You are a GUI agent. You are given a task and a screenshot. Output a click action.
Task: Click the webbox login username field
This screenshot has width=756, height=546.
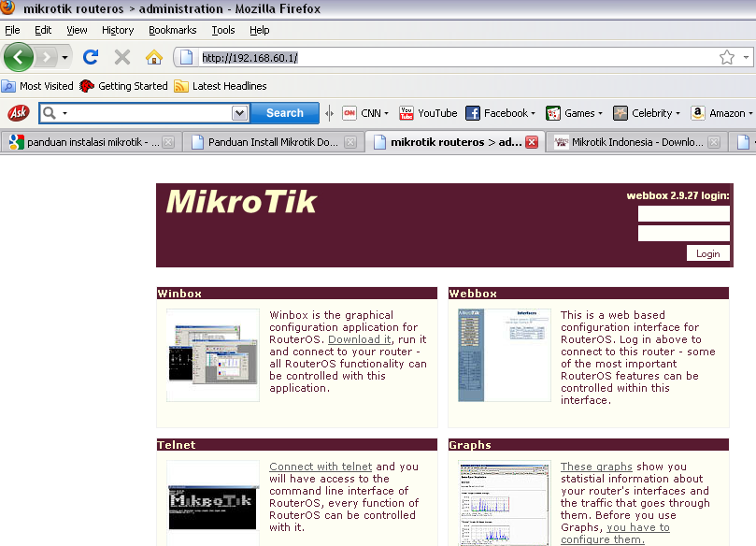click(x=684, y=214)
